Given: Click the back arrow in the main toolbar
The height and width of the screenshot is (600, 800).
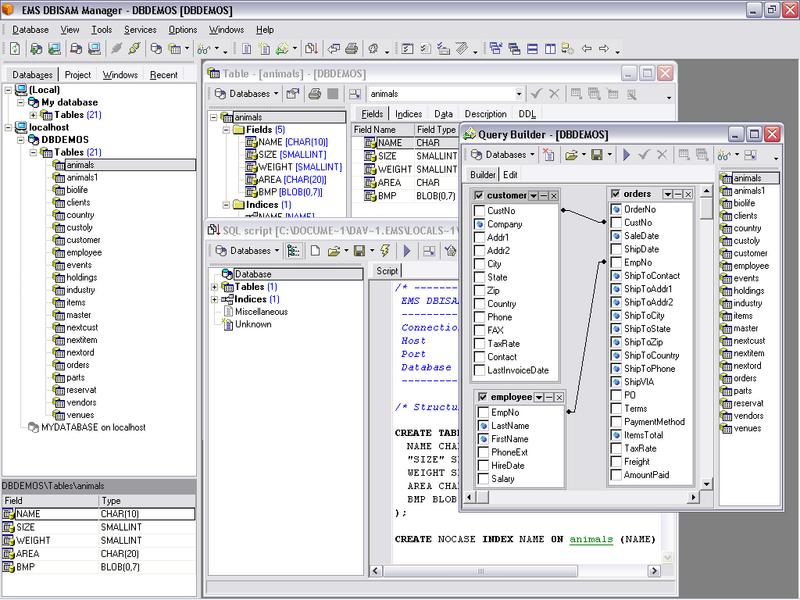Looking at the screenshot, I should click(587, 48).
